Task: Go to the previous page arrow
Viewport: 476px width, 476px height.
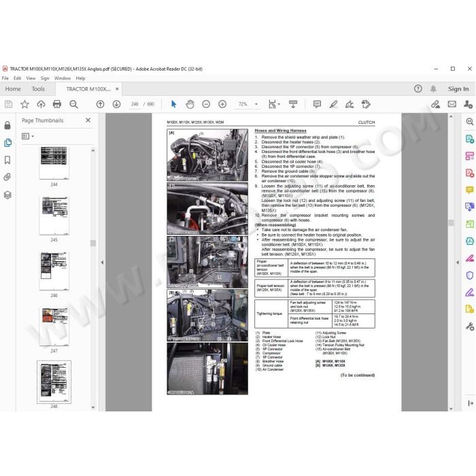Action: [x=100, y=105]
